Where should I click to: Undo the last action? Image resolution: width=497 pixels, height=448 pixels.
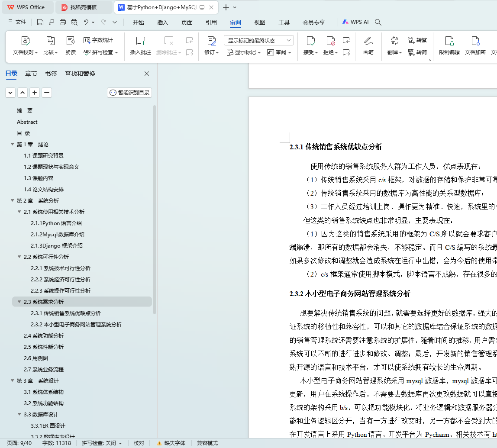(x=86, y=22)
